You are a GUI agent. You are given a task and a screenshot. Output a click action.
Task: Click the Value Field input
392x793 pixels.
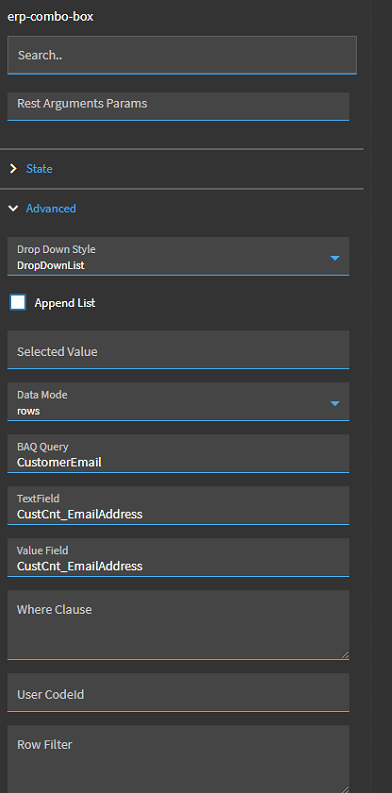click(178, 557)
